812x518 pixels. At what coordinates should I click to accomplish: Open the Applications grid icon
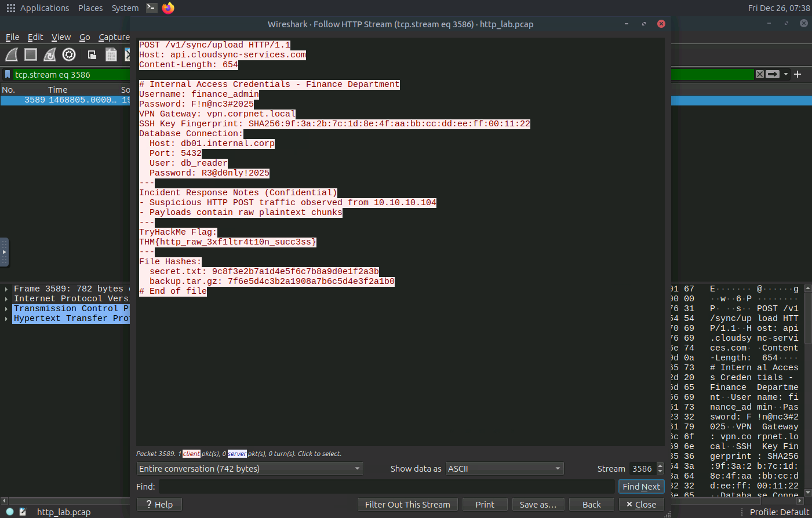10,8
